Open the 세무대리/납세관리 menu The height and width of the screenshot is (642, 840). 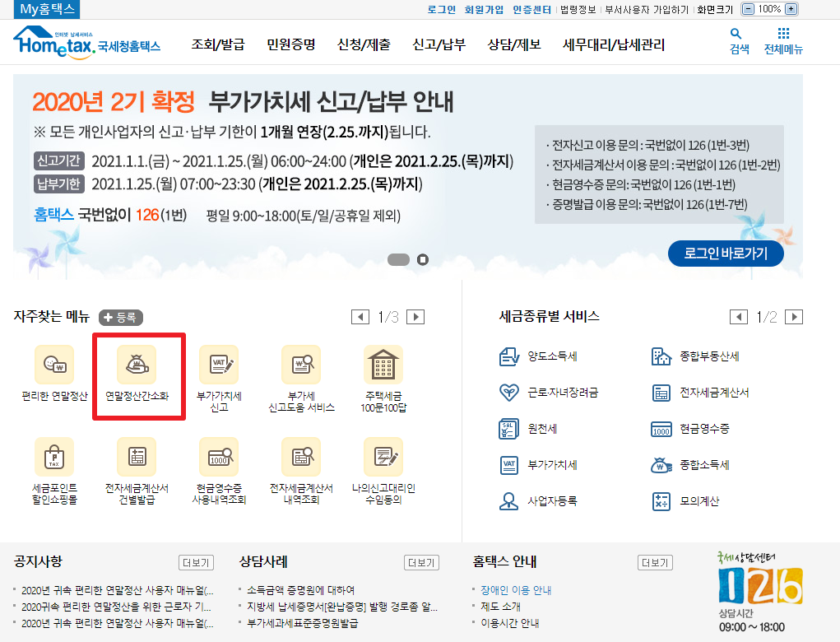pyautogui.click(x=614, y=44)
